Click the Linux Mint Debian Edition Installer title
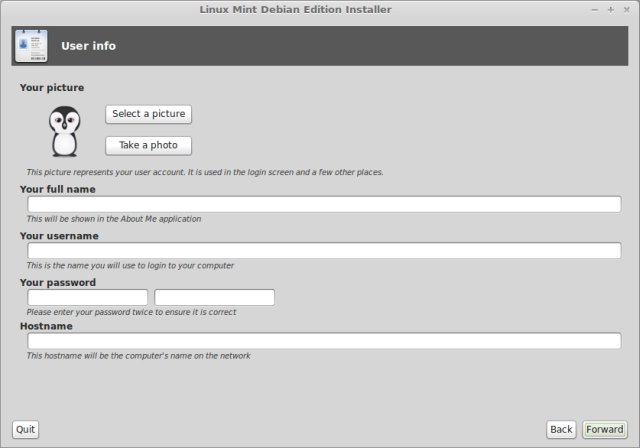Image resolution: width=640 pixels, height=448 pixels. click(x=296, y=9)
